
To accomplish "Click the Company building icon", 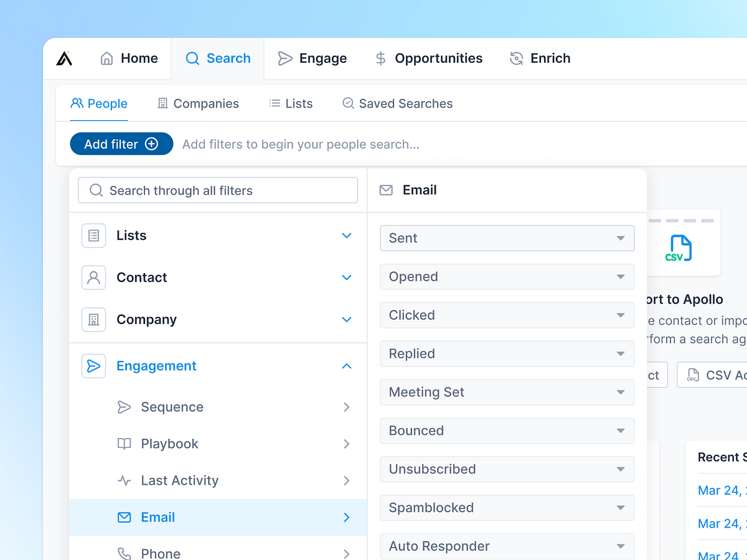I will 93,320.
